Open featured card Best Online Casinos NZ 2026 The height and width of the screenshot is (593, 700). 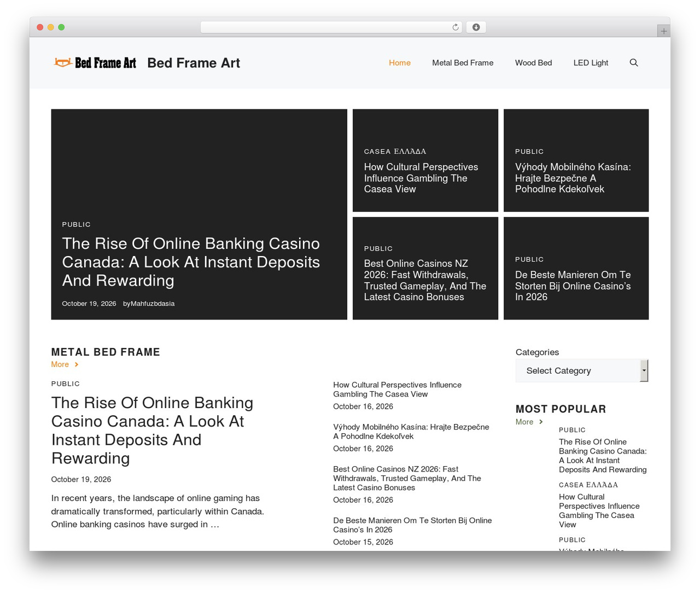425,280
